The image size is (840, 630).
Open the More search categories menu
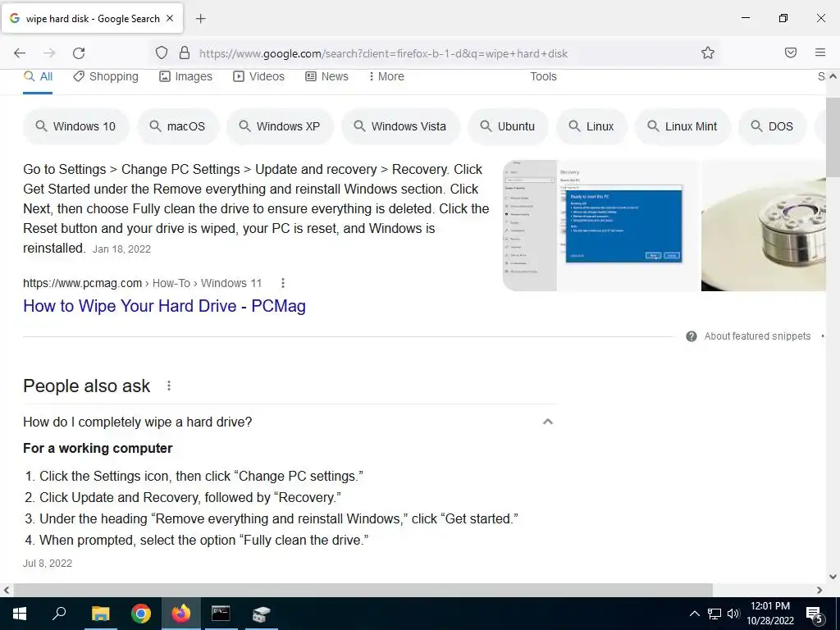386,76
